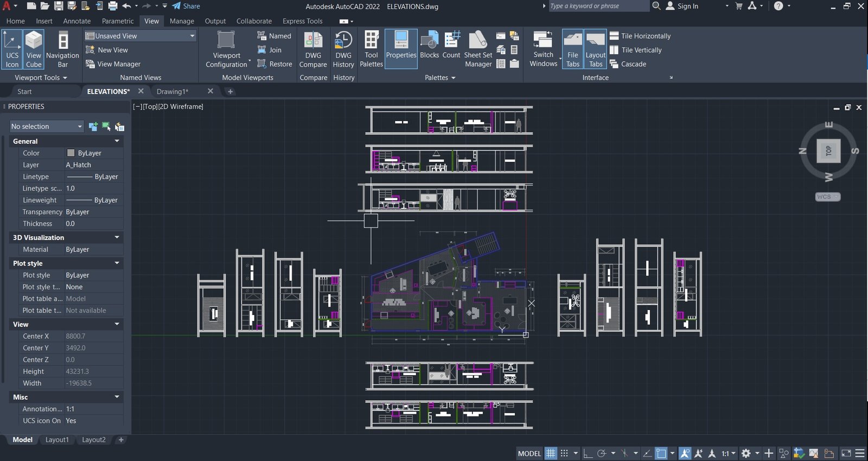868x461 pixels.
Task: Toggle the ViewCube display
Action: (34, 49)
